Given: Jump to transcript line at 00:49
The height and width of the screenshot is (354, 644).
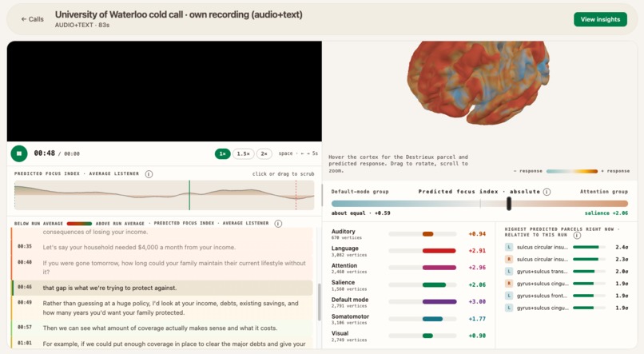Looking at the screenshot, I should tap(162, 308).
